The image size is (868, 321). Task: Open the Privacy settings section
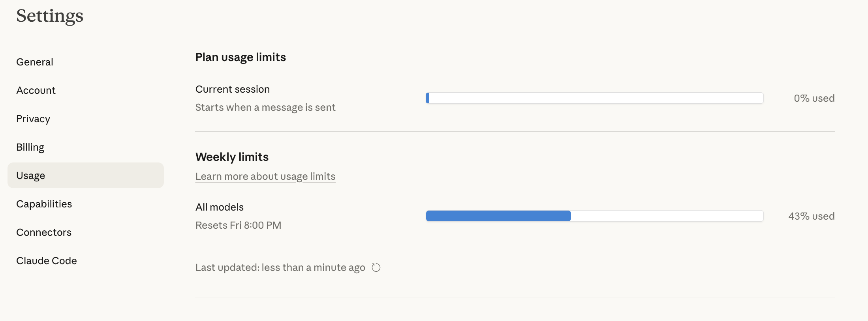tap(33, 119)
